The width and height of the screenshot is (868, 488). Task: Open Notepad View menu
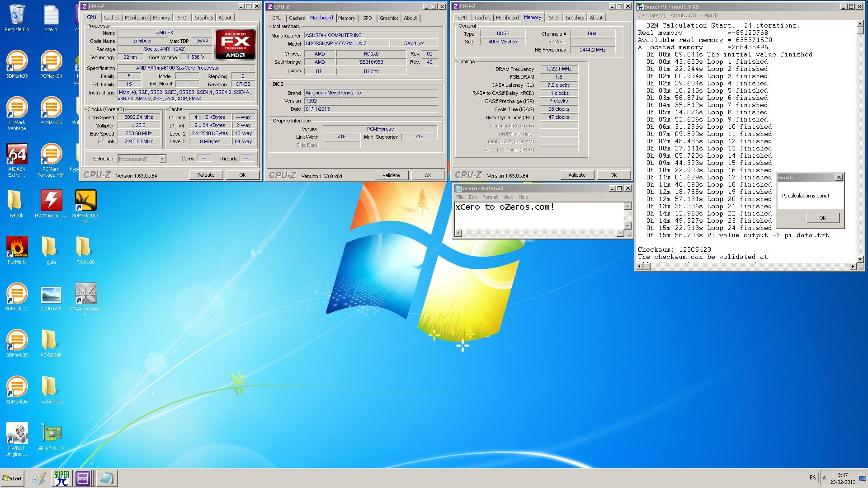click(508, 197)
